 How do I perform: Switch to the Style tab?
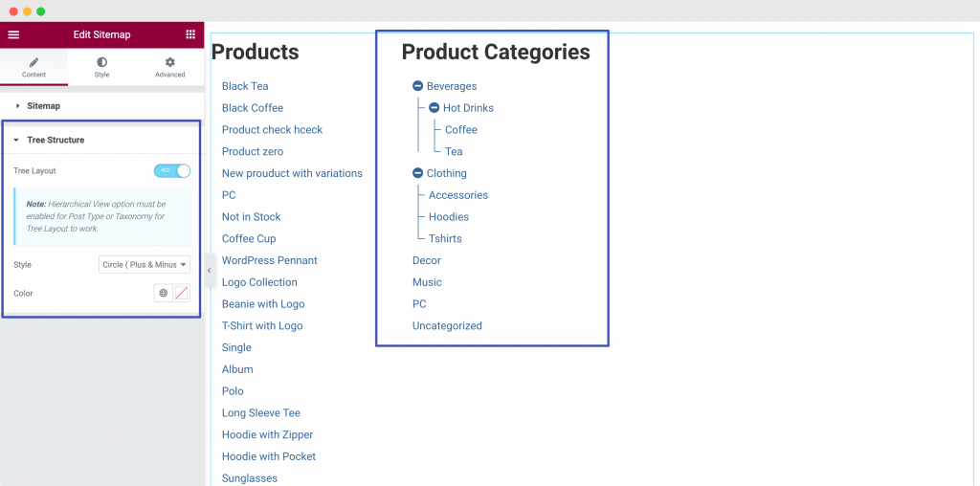(x=101, y=68)
